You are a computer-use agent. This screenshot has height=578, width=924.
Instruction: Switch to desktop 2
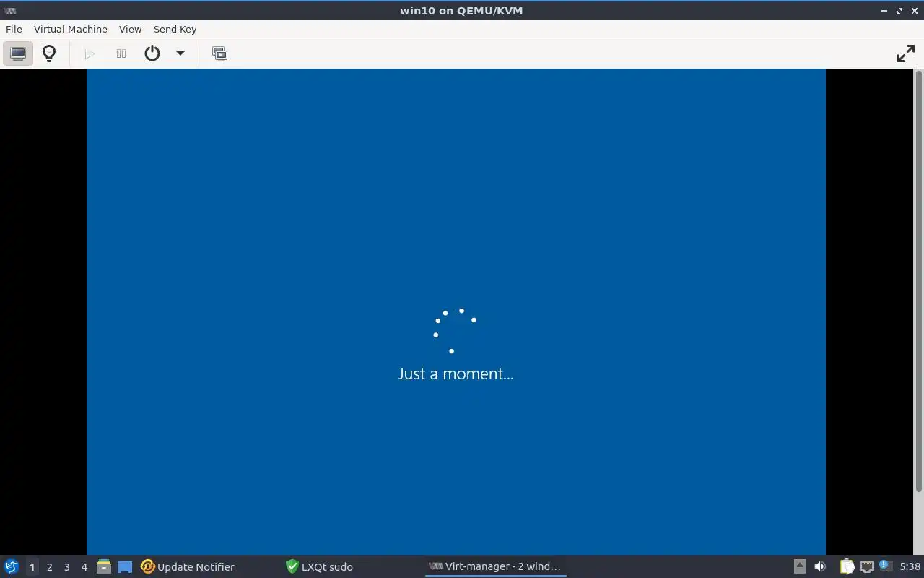click(49, 567)
